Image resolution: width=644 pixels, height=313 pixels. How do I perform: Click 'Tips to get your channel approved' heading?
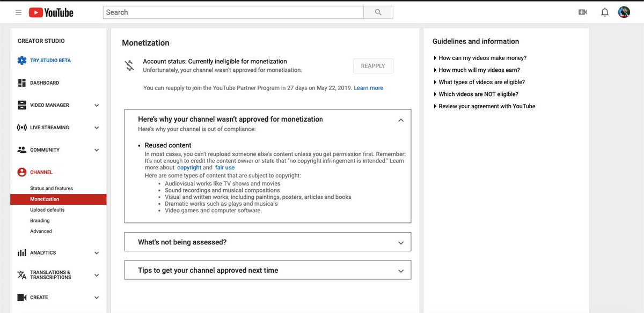tap(208, 271)
